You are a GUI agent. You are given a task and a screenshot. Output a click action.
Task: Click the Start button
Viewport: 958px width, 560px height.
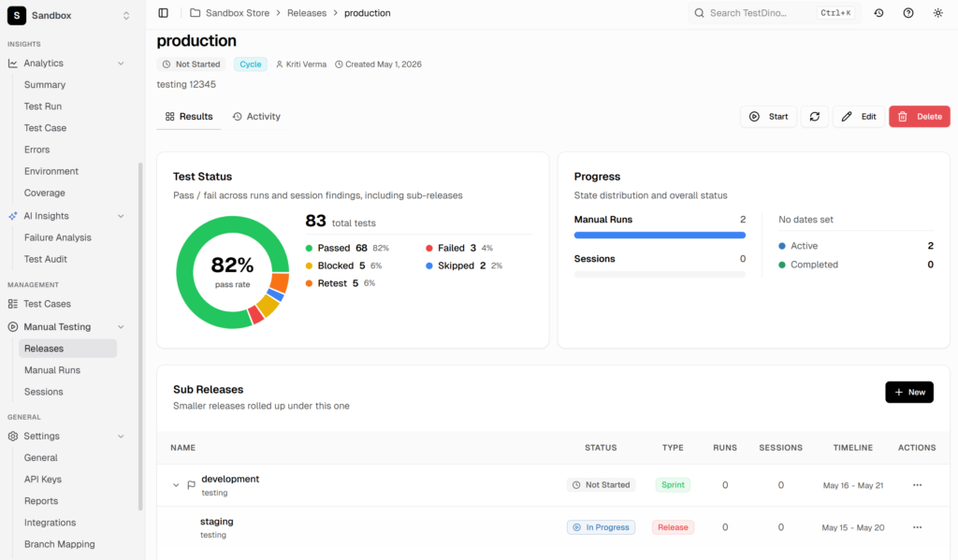pos(769,117)
